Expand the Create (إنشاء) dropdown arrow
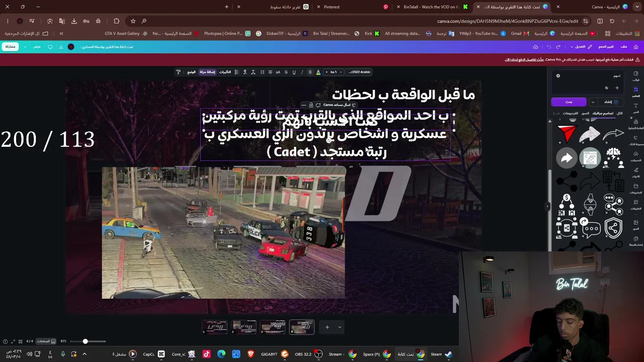The image size is (644, 362). tap(593, 102)
